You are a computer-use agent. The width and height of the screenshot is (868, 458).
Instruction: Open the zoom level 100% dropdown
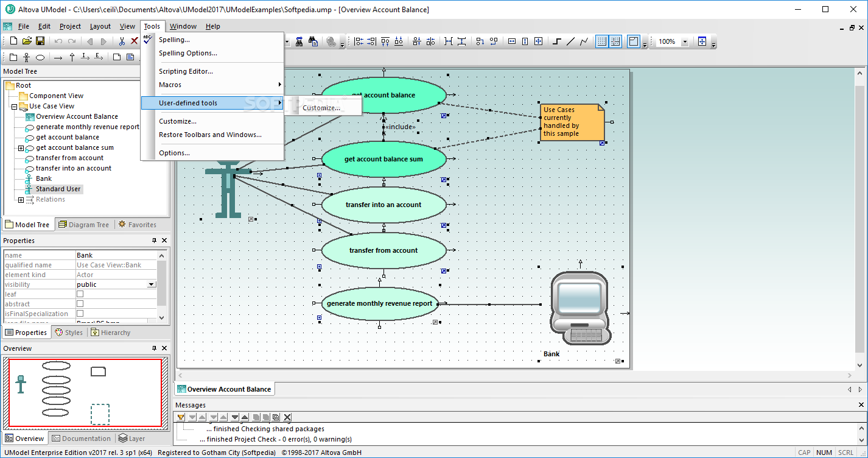(x=684, y=42)
